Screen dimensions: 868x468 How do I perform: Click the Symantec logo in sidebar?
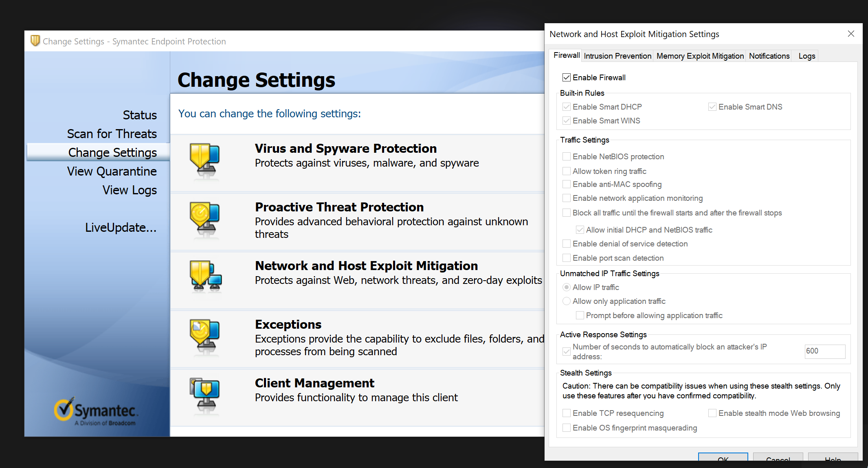point(97,411)
